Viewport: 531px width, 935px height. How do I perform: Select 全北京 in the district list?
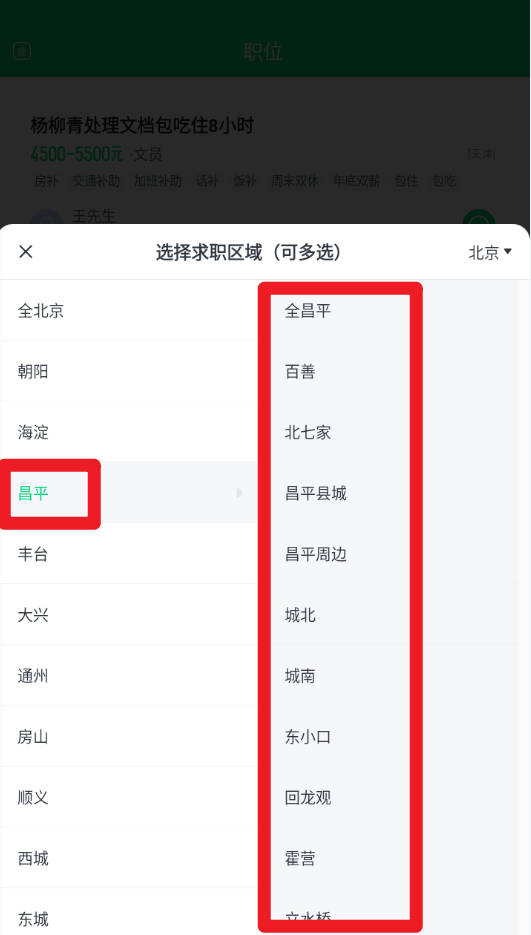[128, 311]
